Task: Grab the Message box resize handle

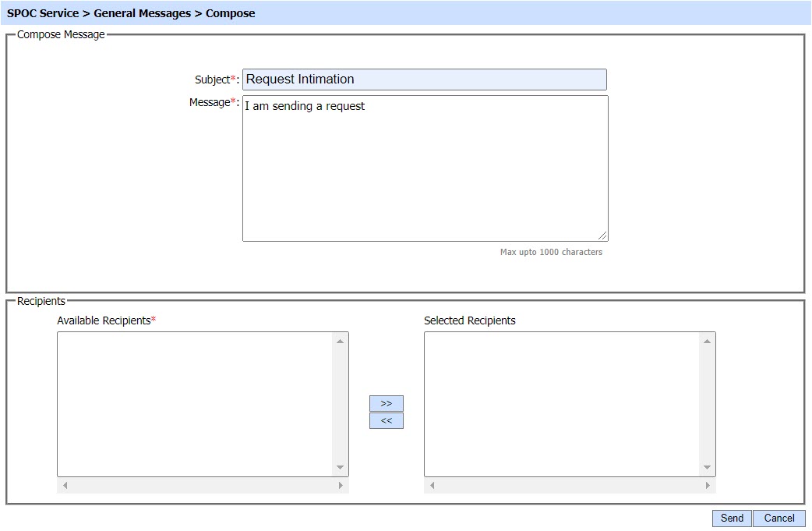Action: point(602,235)
